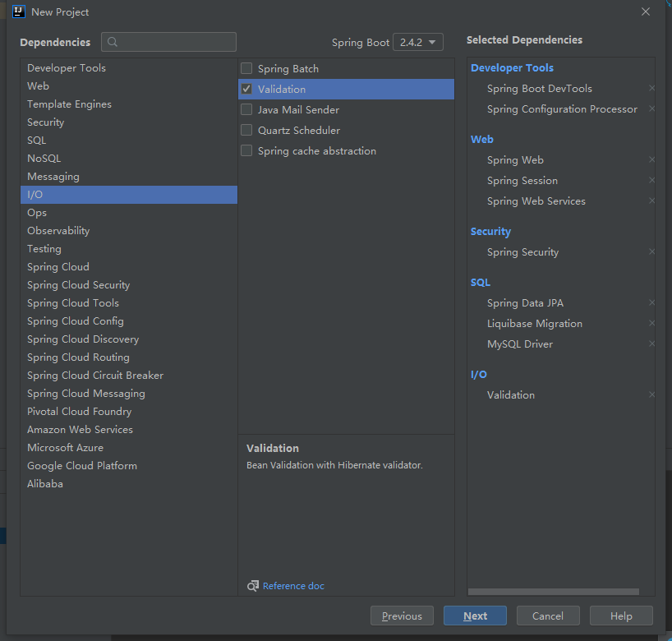
Task: Remove Validation from selected dependencies
Action: [651, 395]
